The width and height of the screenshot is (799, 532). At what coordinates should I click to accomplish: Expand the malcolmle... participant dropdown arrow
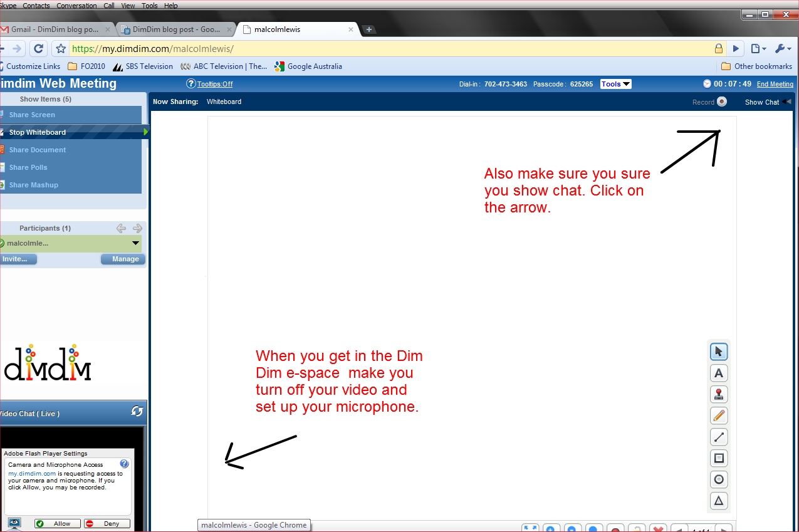tap(135, 243)
